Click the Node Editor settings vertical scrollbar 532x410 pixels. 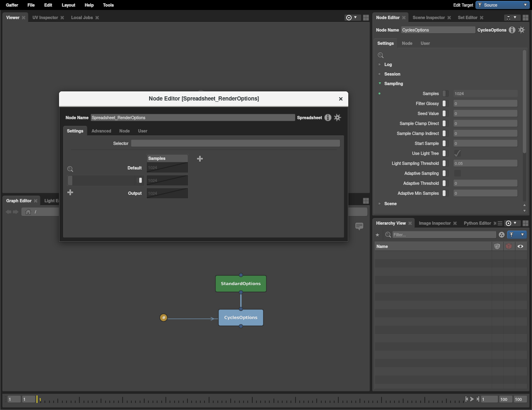[525, 102]
